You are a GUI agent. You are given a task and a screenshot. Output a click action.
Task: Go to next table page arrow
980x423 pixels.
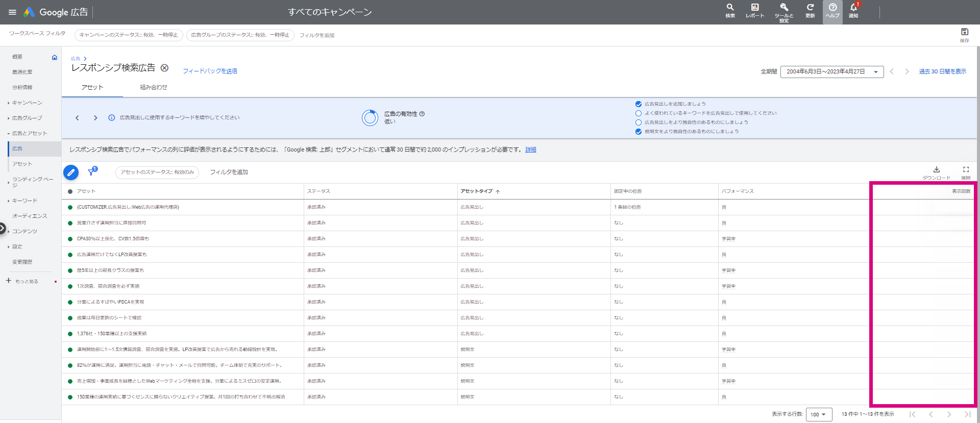949,414
